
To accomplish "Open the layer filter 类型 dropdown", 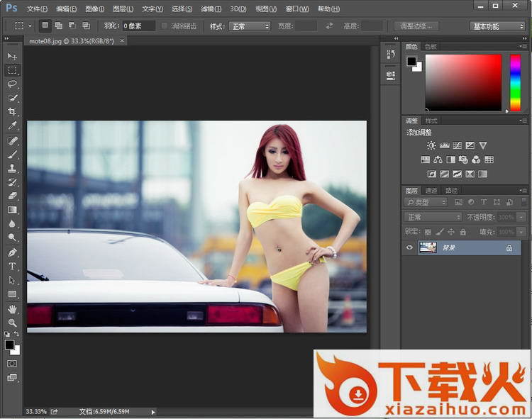I will (426, 202).
